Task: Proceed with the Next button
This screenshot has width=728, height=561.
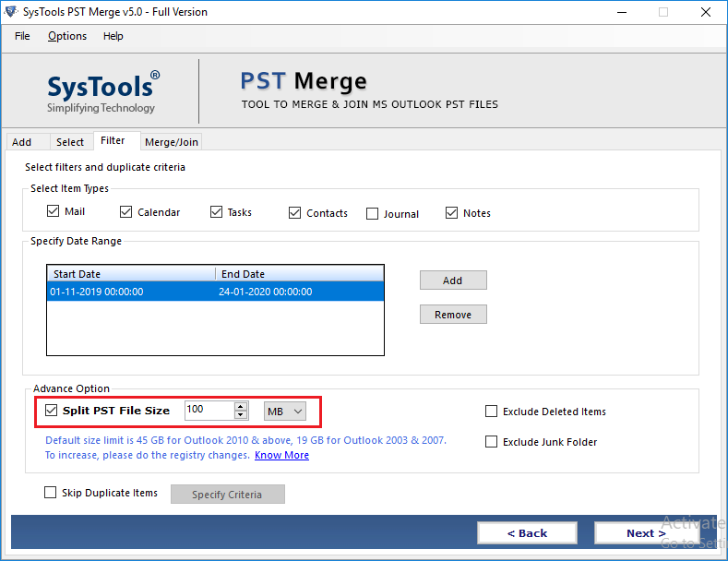Action: (646, 533)
